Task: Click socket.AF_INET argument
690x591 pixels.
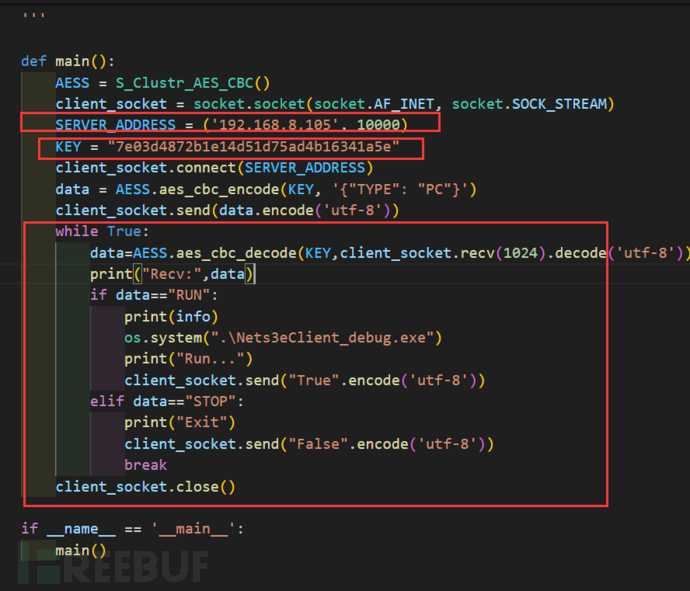Action: click(374, 104)
